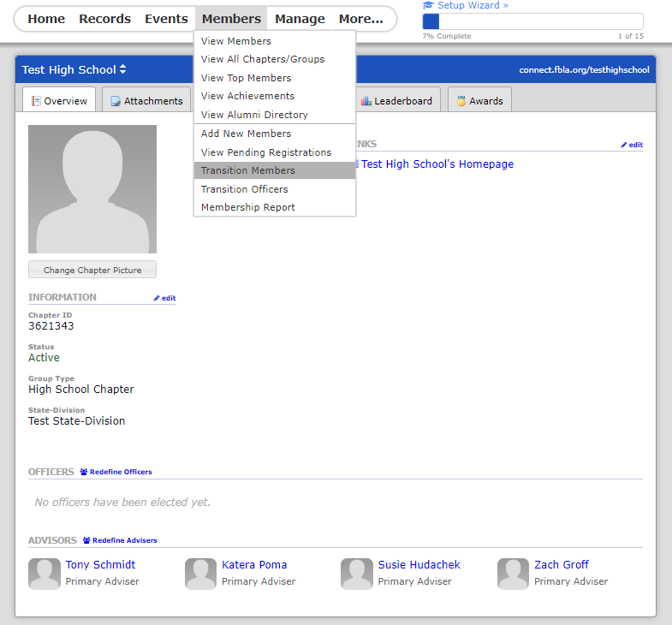Select View Members from dropdown
The height and width of the screenshot is (625, 672).
click(275, 41)
